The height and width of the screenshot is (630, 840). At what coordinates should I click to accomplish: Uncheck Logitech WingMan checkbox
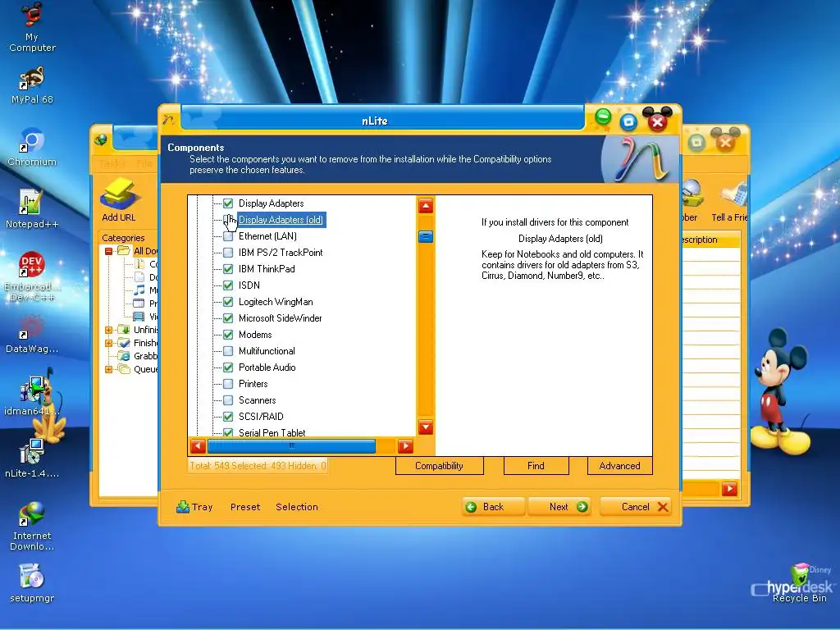coord(228,302)
